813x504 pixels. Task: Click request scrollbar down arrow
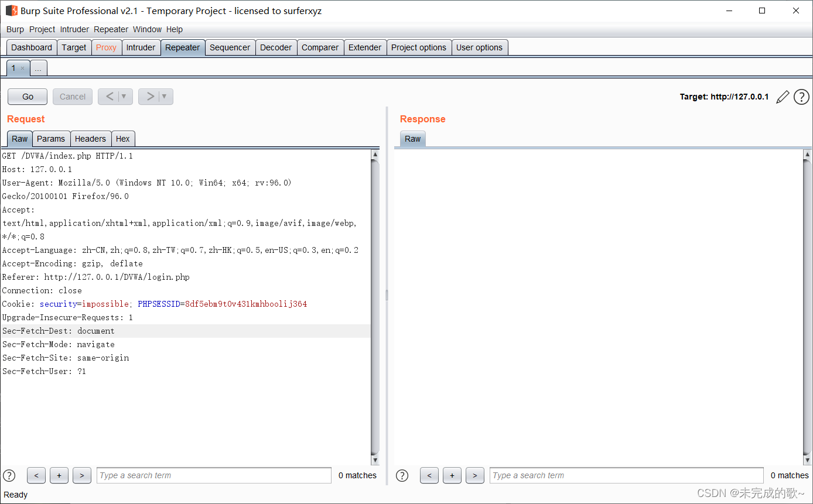click(x=375, y=461)
